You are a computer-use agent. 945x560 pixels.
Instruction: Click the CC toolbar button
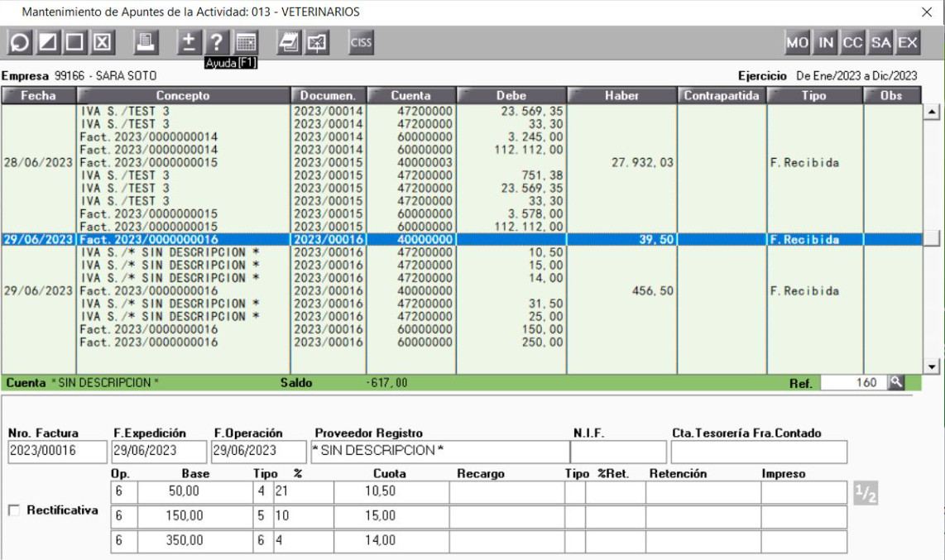point(853,42)
